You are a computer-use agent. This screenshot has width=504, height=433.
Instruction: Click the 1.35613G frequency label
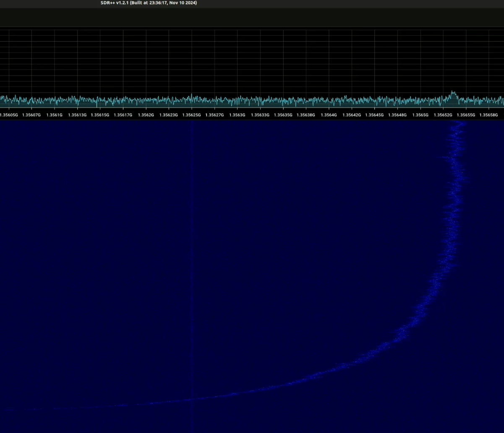(x=77, y=115)
